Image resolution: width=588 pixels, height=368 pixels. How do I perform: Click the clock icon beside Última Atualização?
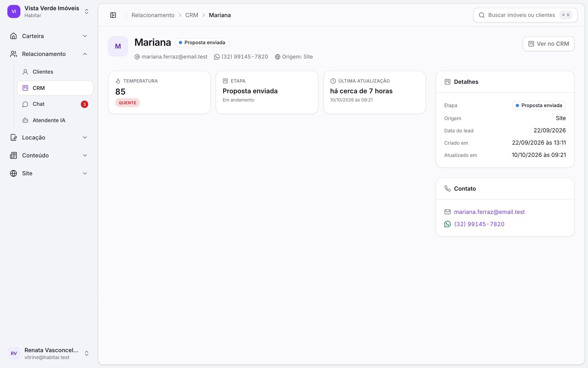(333, 81)
